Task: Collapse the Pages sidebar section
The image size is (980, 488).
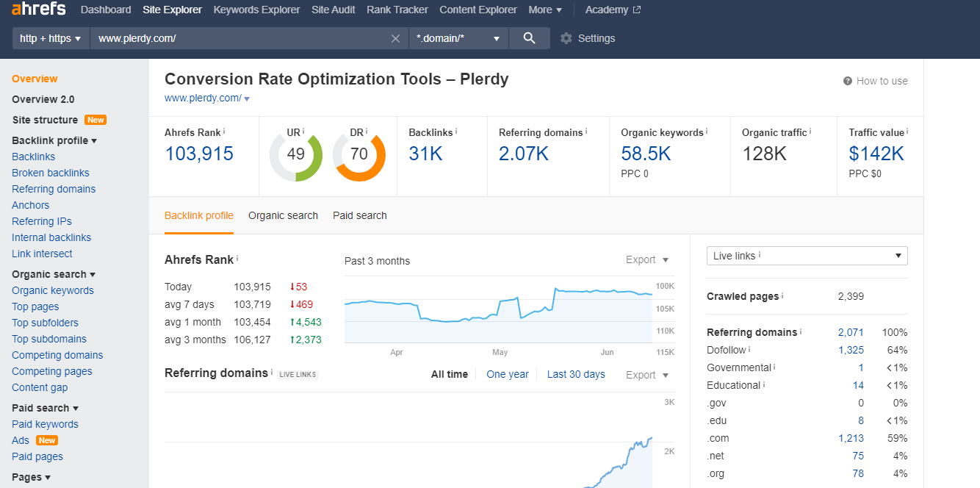Action: coord(31,477)
